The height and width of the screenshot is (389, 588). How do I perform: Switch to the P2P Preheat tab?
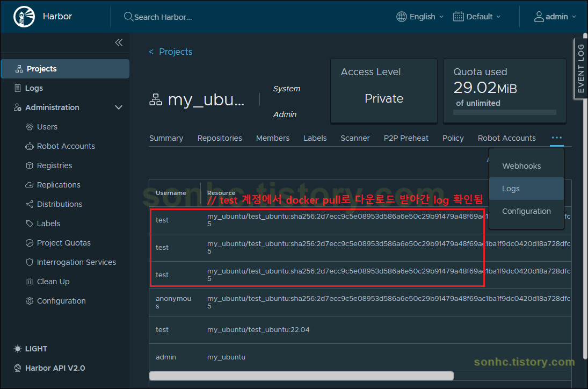pyautogui.click(x=406, y=139)
